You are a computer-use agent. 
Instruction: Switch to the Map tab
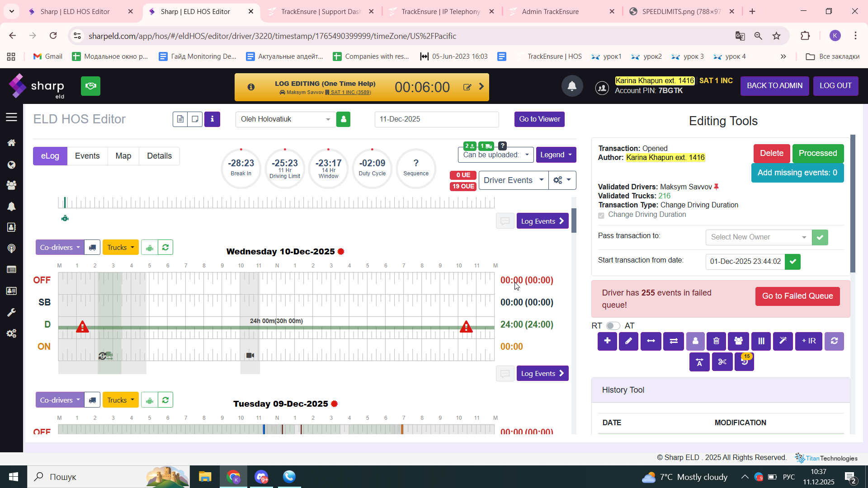(x=123, y=156)
